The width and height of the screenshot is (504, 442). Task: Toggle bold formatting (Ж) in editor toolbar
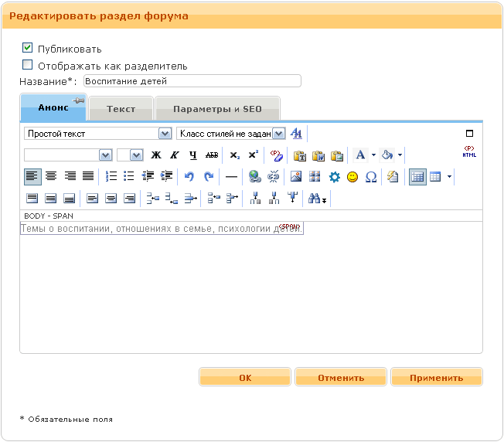coord(156,155)
